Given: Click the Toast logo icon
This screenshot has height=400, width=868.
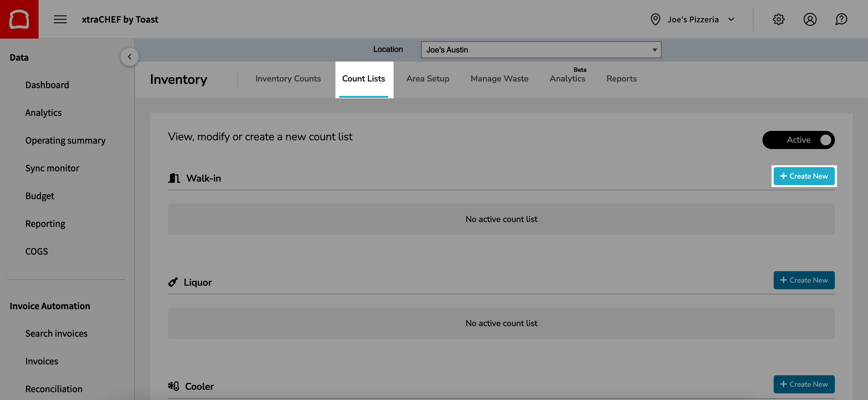Looking at the screenshot, I should (19, 19).
